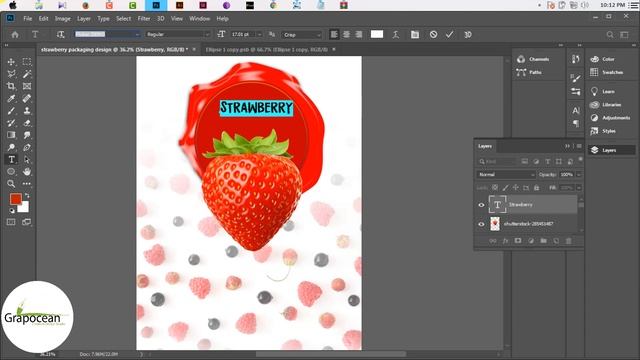640x360 pixels.
Task: Toggle lock image pixels
Action: tap(505, 188)
